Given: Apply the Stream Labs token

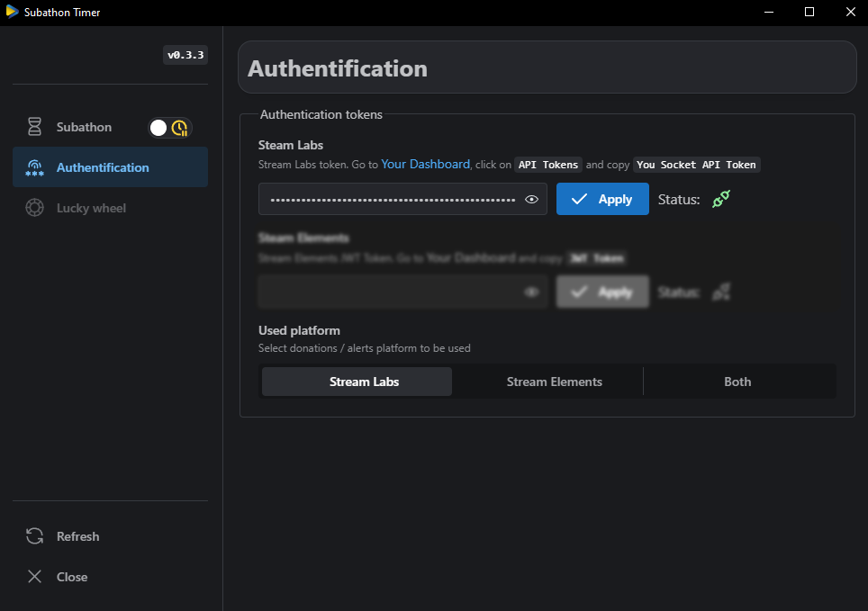Looking at the screenshot, I should pyautogui.click(x=602, y=199).
